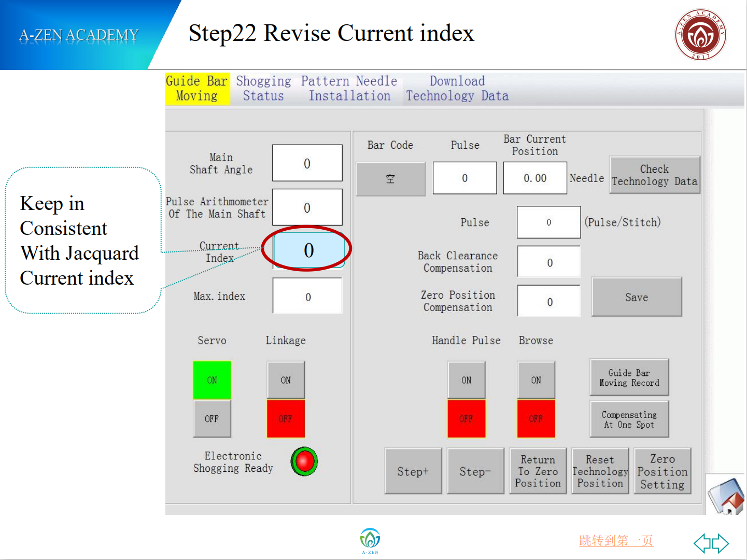Click the A-ZEN logo at bottom center
This screenshot has height=560, width=747.
tap(370, 540)
